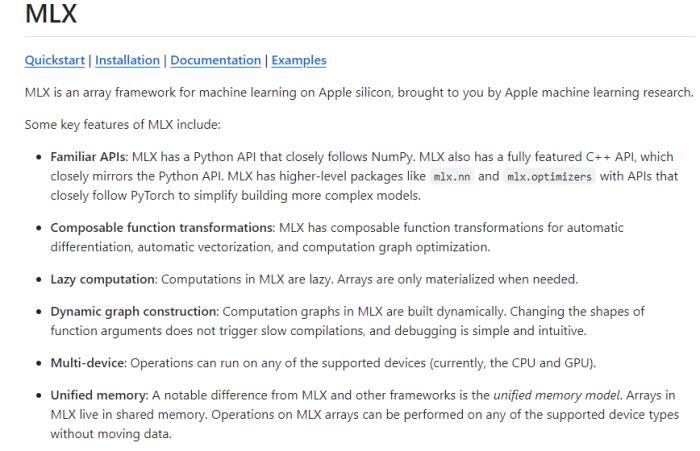The width and height of the screenshot is (700, 451).
Task: Click the bold 'Lazy computation' term
Action: point(103,280)
